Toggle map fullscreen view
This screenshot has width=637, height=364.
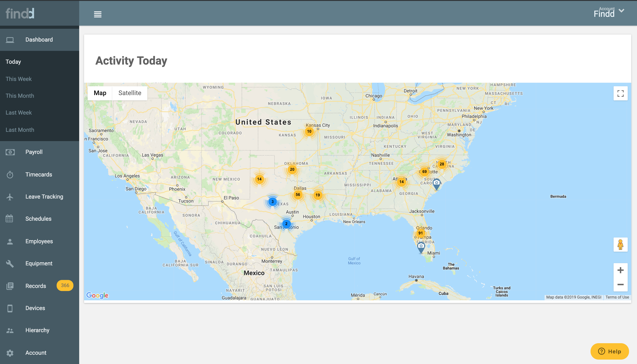pos(620,94)
